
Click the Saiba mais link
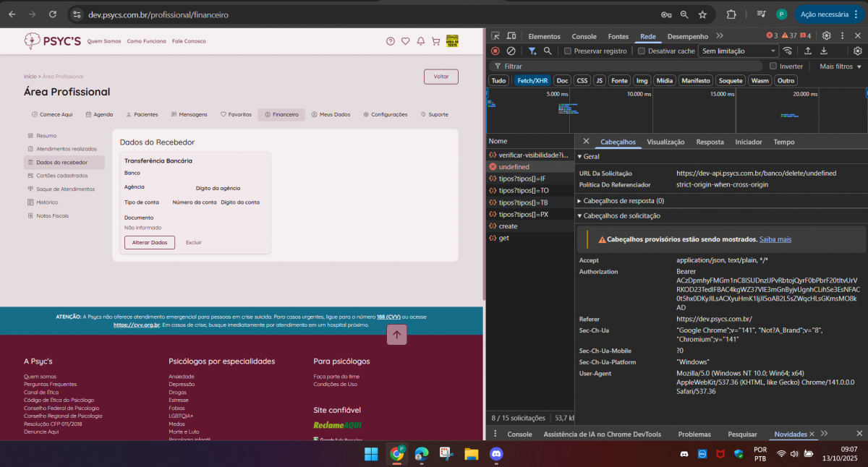pos(775,239)
